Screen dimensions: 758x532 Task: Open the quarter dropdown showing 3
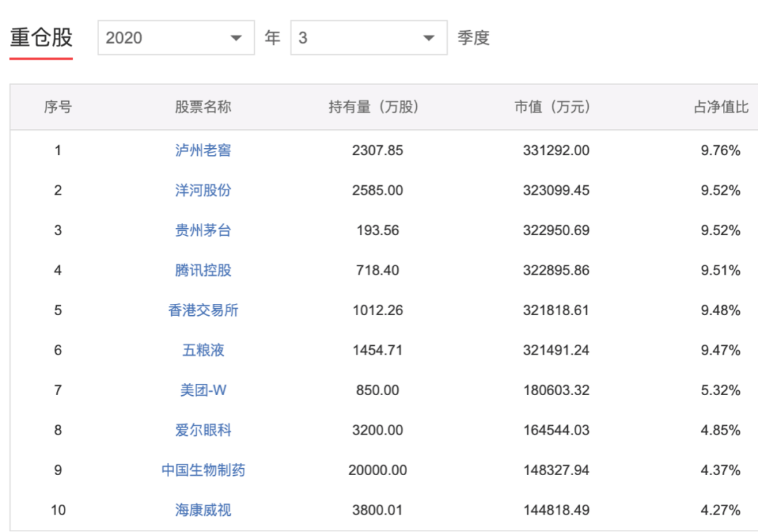369,38
